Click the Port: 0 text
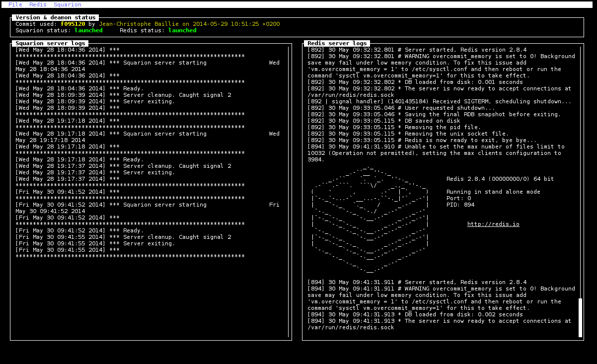Screen dimensions: 597x364 coord(458,198)
